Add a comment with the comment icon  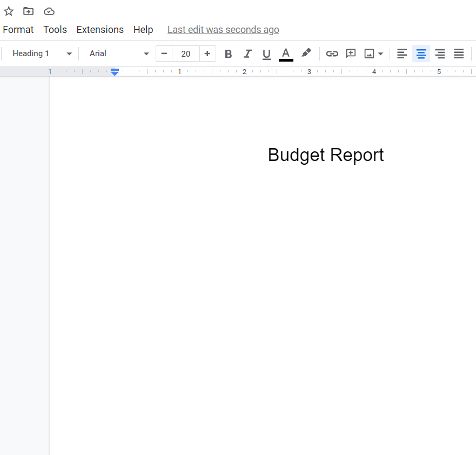351,53
